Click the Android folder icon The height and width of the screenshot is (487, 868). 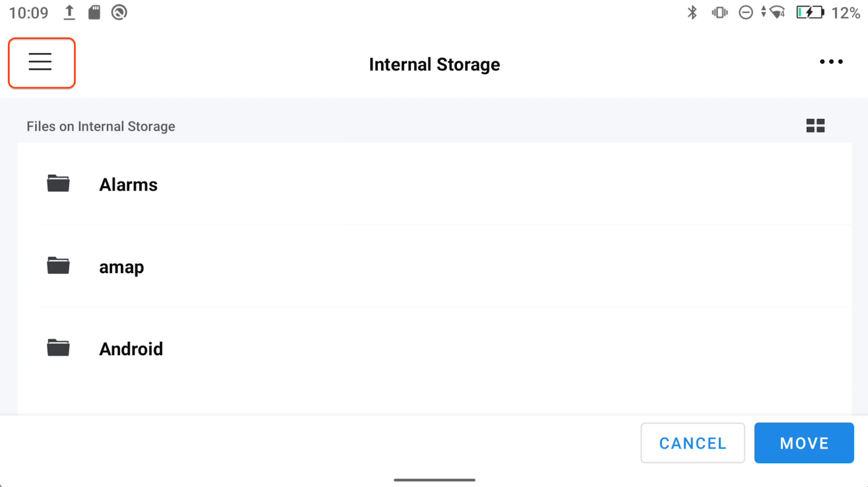tap(58, 348)
